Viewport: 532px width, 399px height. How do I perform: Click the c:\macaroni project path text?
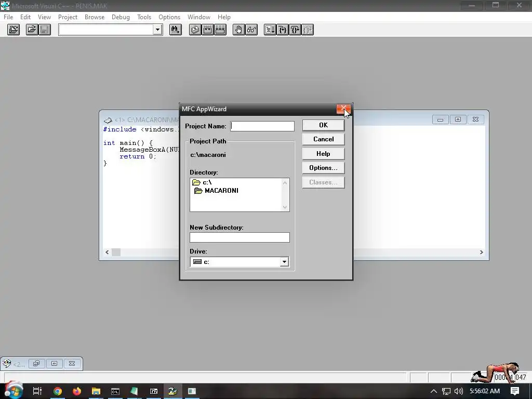[x=208, y=155]
